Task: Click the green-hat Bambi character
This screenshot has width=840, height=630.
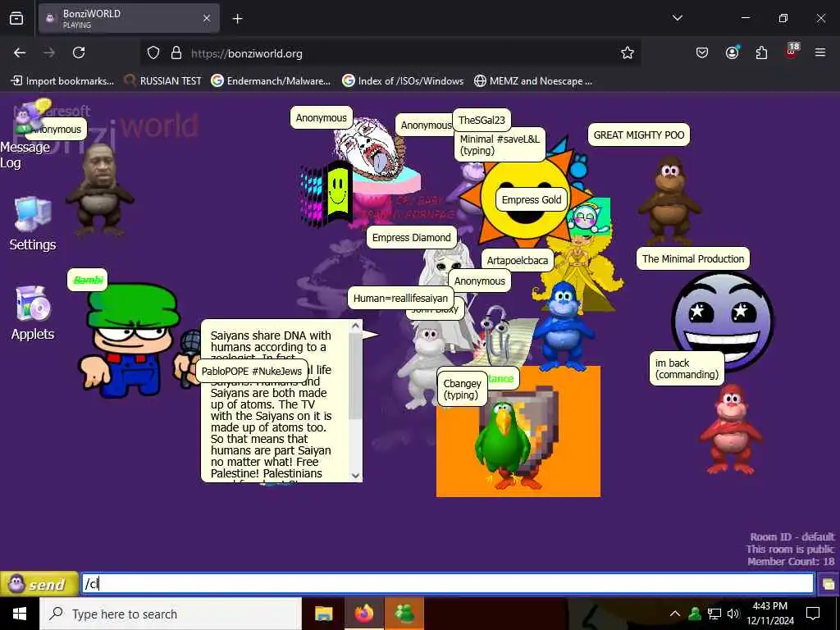Action: tap(134, 341)
